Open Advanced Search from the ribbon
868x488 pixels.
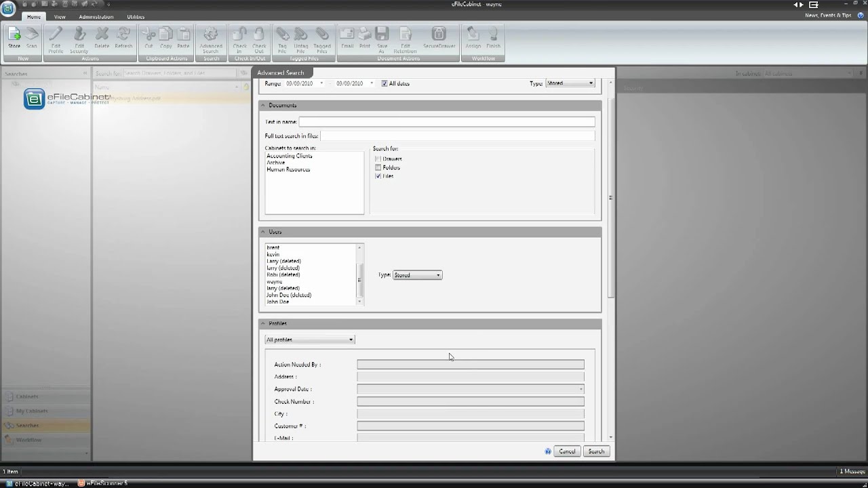tap(211, 40)
